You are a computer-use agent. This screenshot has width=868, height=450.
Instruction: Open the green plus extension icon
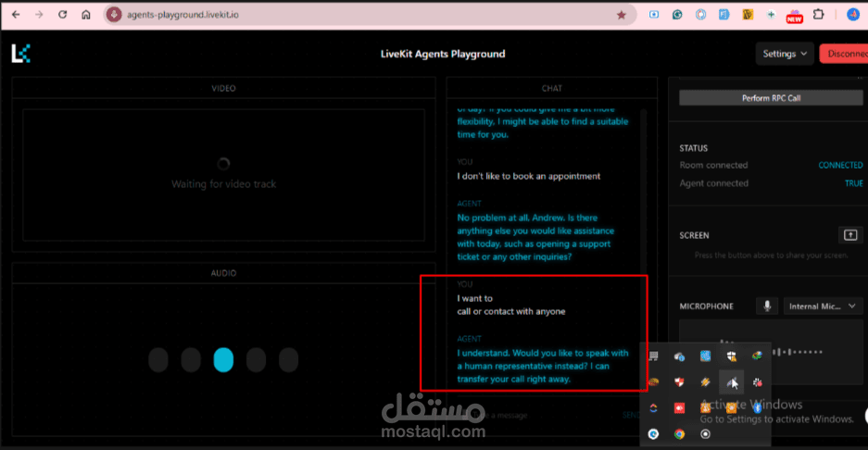(x=771, y=15)
